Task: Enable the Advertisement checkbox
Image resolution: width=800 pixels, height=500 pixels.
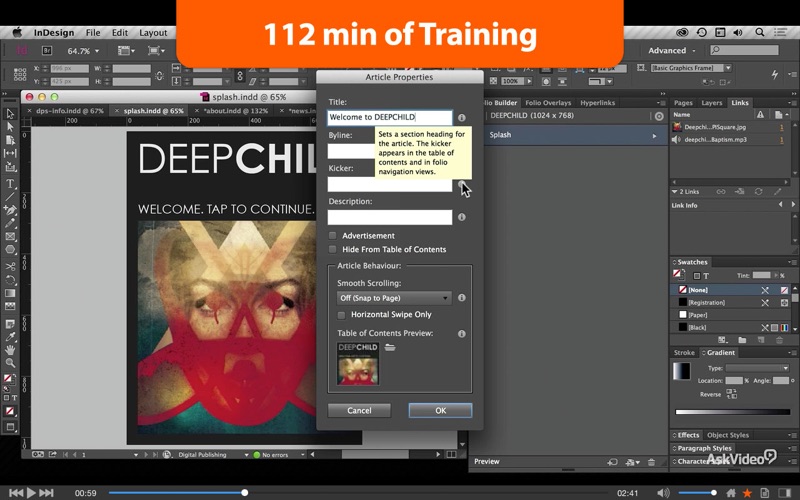Action: coord(333,236)
